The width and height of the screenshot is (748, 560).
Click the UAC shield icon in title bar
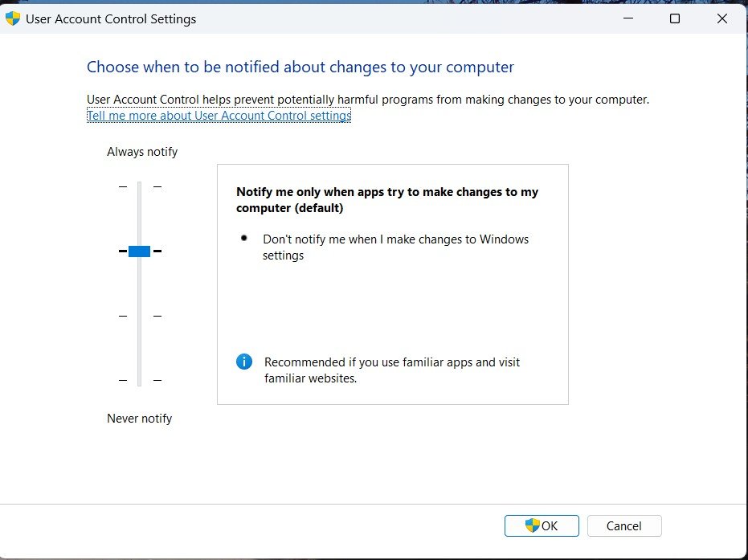click(x=13, y=18)
